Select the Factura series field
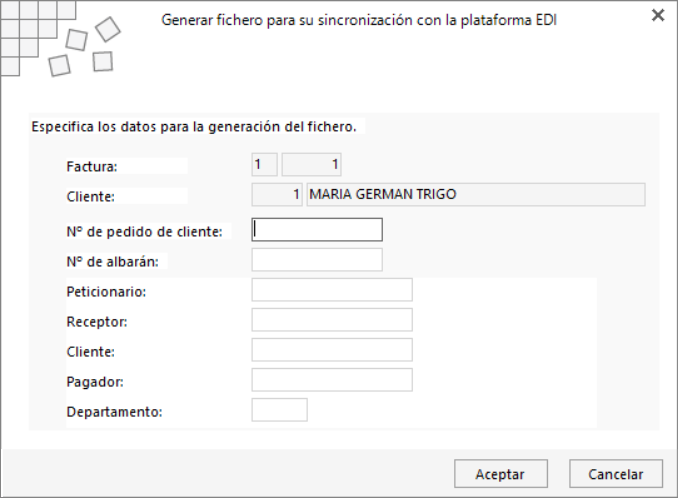The image size is (678, 498). point(264,164)
